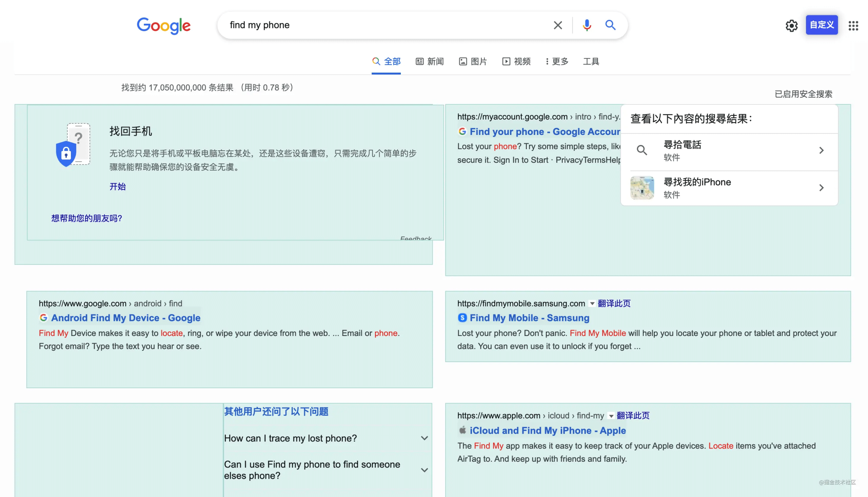Open the 尋拾電話 suggestion row
868x497 pixels.
(x=729, y=151)
